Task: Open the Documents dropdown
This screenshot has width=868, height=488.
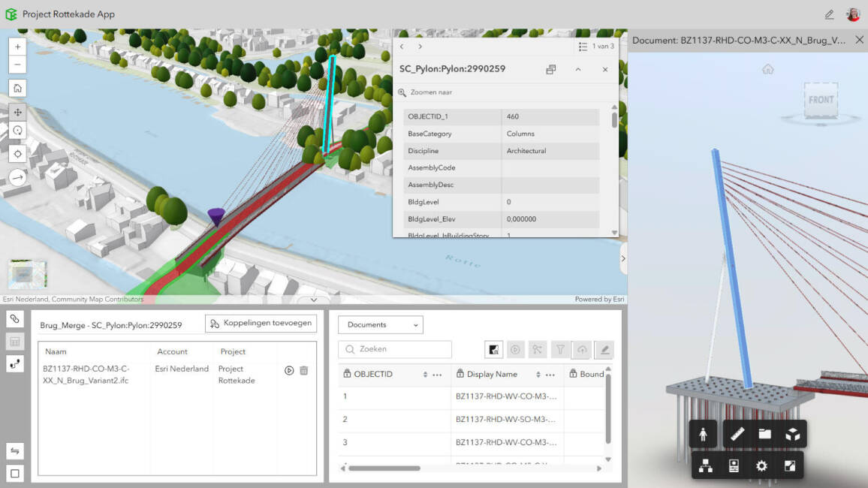Action: pyautogui.click(x=380, y=325)
